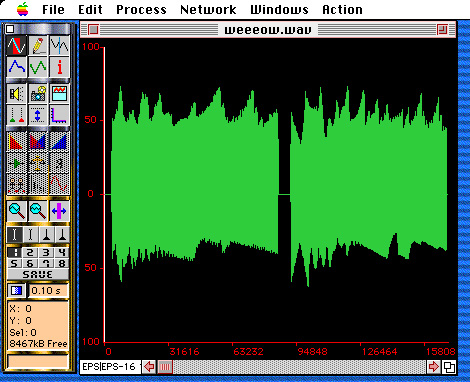Screen dimensions: 470x382
Task: Open the Process menu
Action: coord(141,9)
